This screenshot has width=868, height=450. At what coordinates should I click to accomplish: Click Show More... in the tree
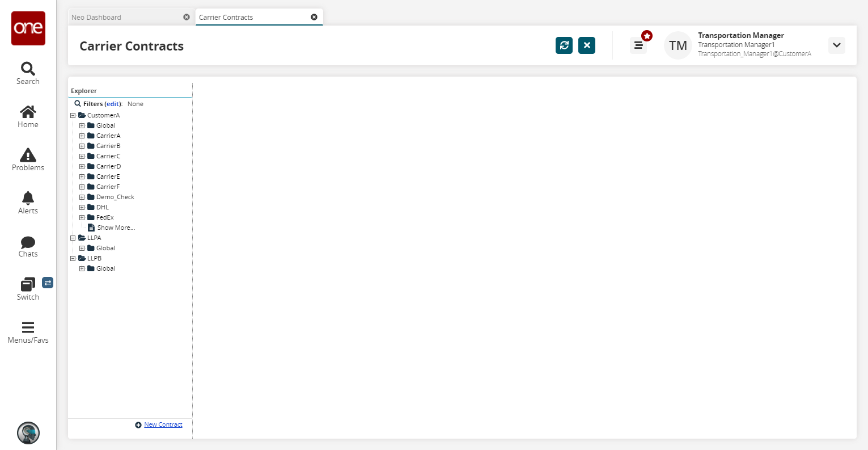(116, 228)
